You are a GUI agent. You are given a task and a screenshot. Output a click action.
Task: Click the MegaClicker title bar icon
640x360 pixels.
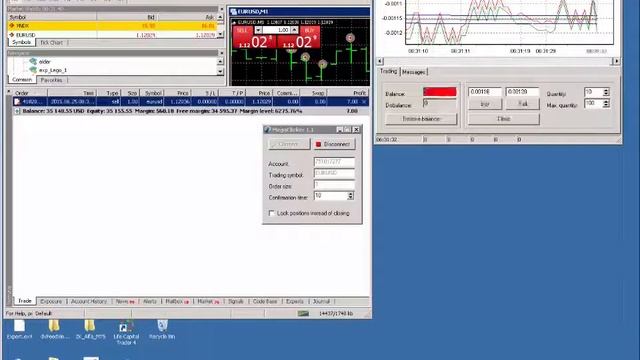pos(267,129)
